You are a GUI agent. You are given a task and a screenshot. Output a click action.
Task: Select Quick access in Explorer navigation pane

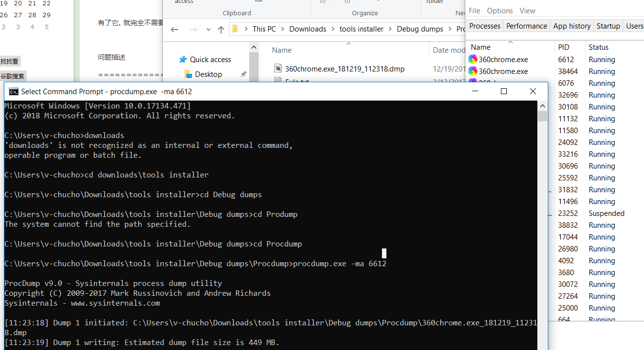(210, 60)
